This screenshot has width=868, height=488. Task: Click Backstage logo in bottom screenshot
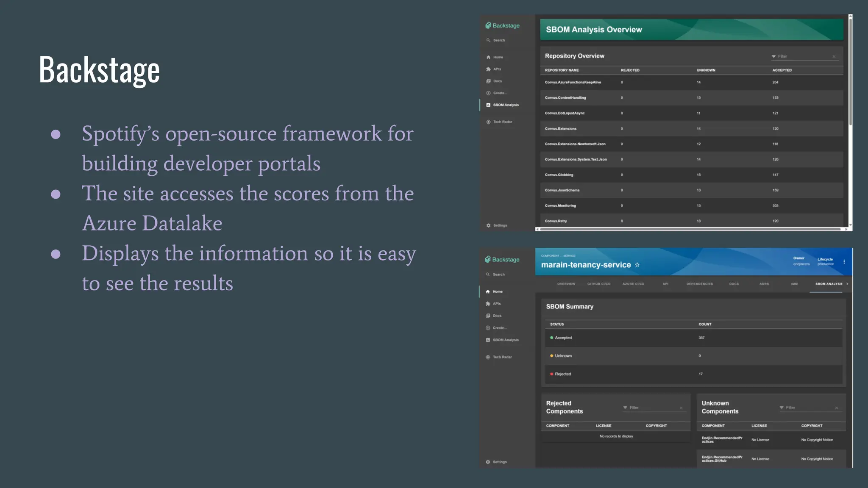click(502, 259)
